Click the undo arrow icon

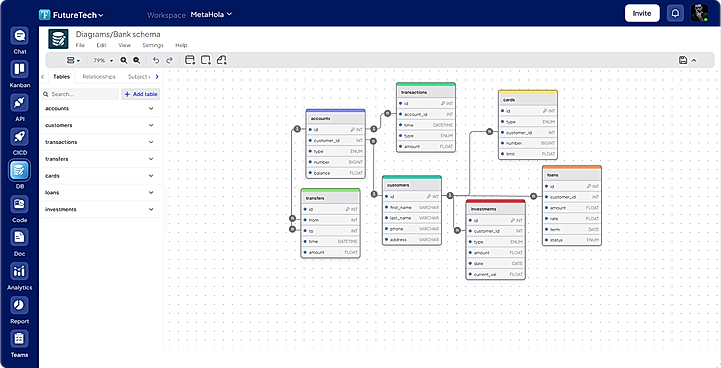tap(156, 60)
